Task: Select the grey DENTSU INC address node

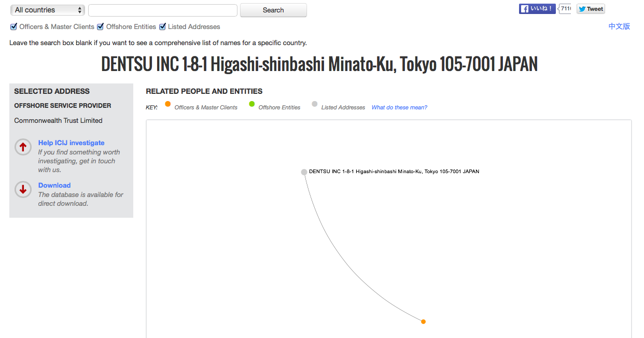Action: pyautogui.click(x=304, y=172)
